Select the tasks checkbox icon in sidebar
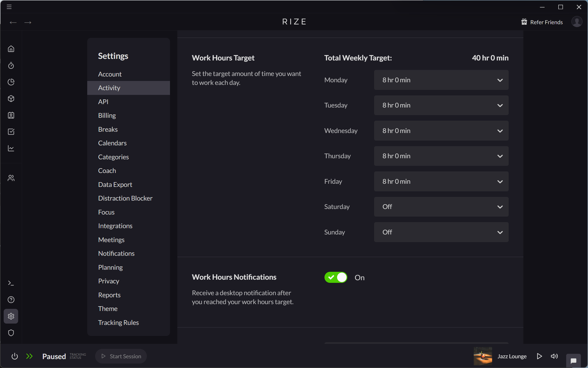This screenshot has width=588, height=368. (x=11, y=132)
